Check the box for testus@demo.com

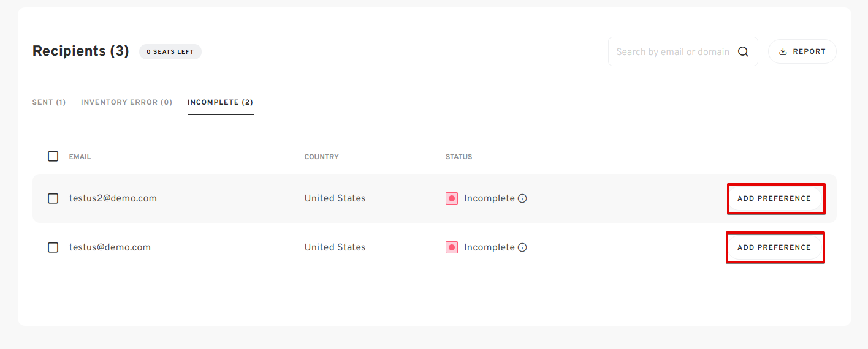pyautogui.click(x=53, y=247)
